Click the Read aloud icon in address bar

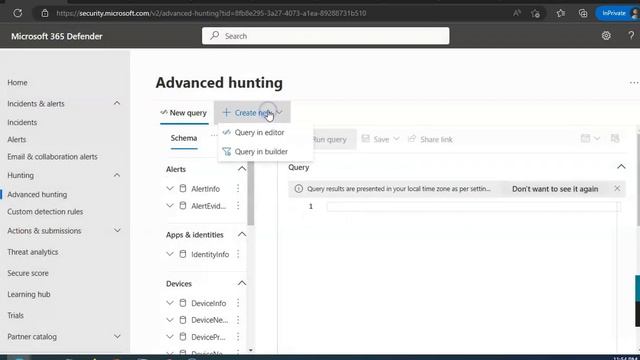pos(517,13)
